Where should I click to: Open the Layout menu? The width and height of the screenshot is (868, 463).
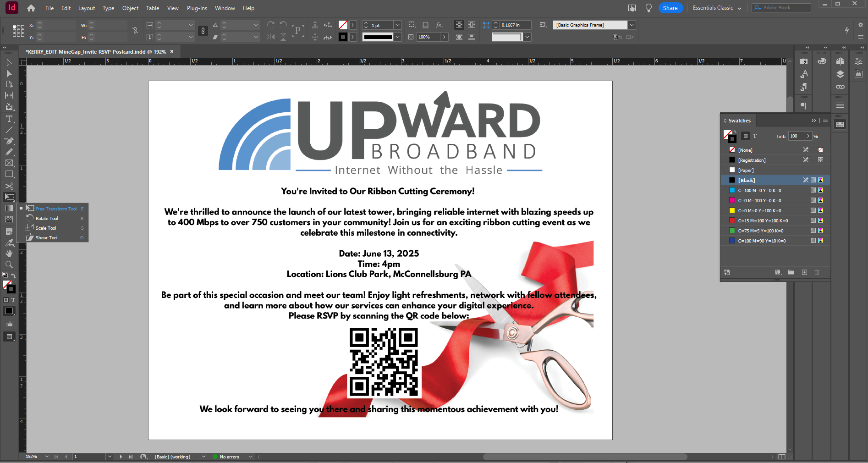pos(87,8)
